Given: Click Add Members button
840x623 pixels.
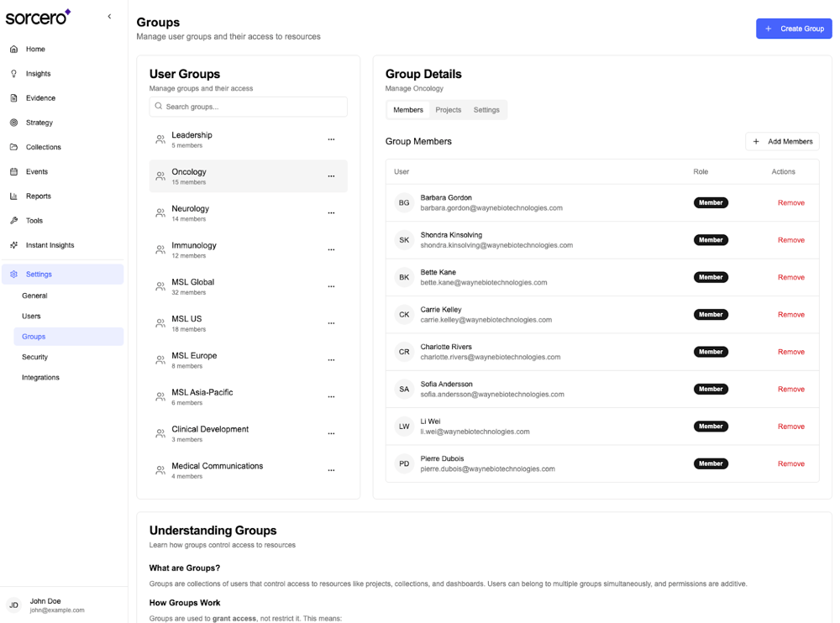Looking at the screenshot, I should (x=782, y=142).
